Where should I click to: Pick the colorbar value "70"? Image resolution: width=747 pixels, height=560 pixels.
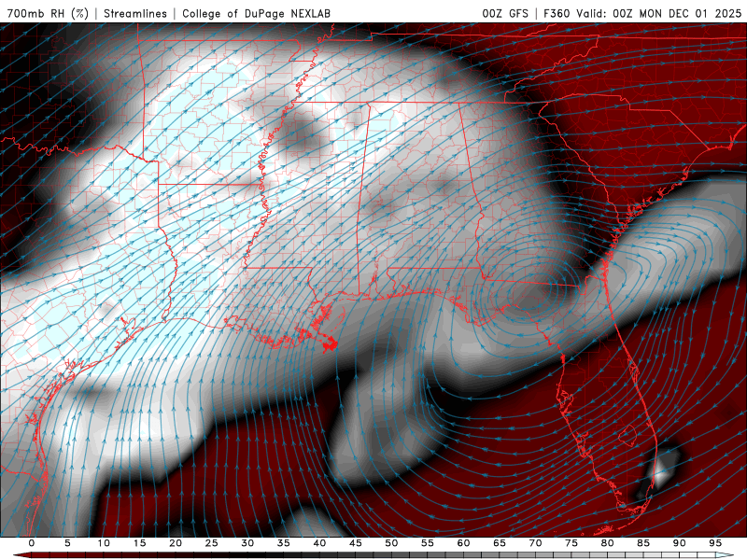pos(535,543)
